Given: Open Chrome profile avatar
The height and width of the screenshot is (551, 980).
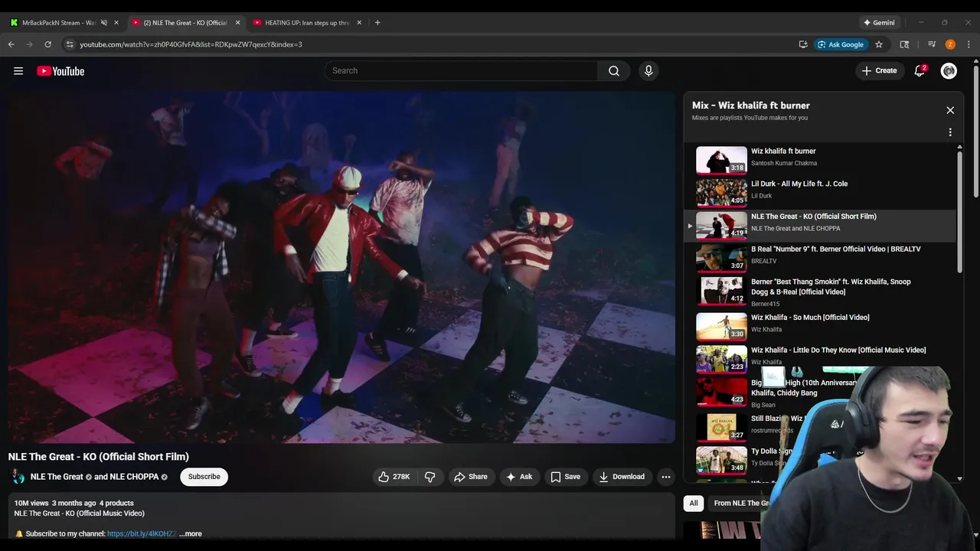Looking at the screenshot, I should coord(950,44).
